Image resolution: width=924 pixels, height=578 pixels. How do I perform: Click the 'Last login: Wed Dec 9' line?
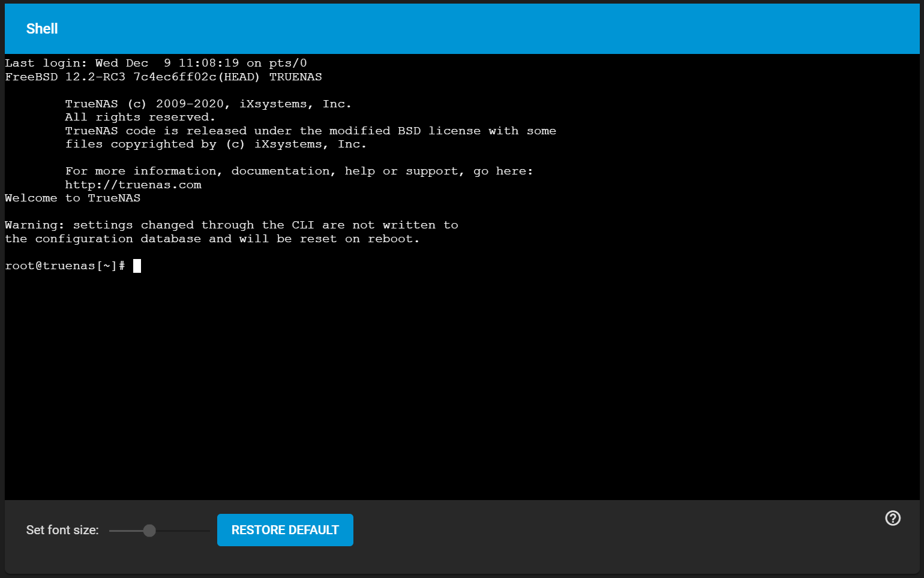[x=156, y=63]
